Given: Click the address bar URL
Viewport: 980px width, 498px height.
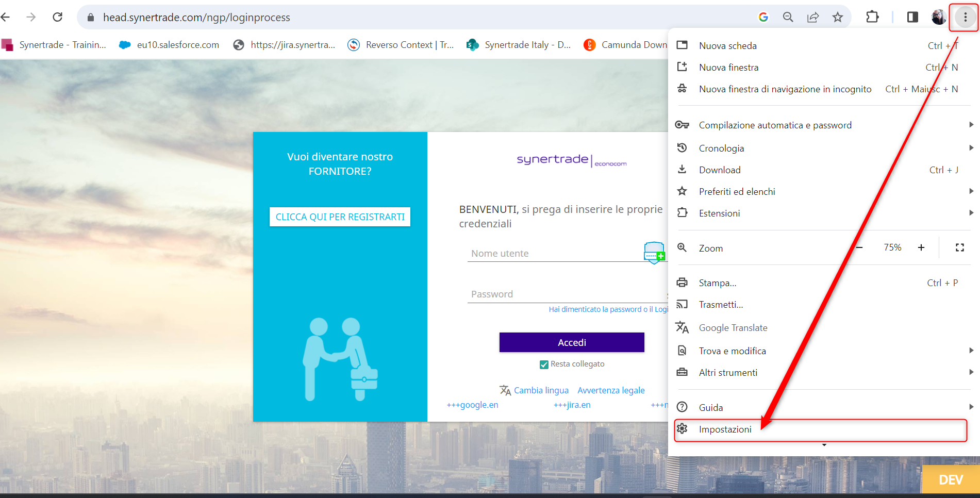Looking at the screenshot, I should tap(196, 18).
